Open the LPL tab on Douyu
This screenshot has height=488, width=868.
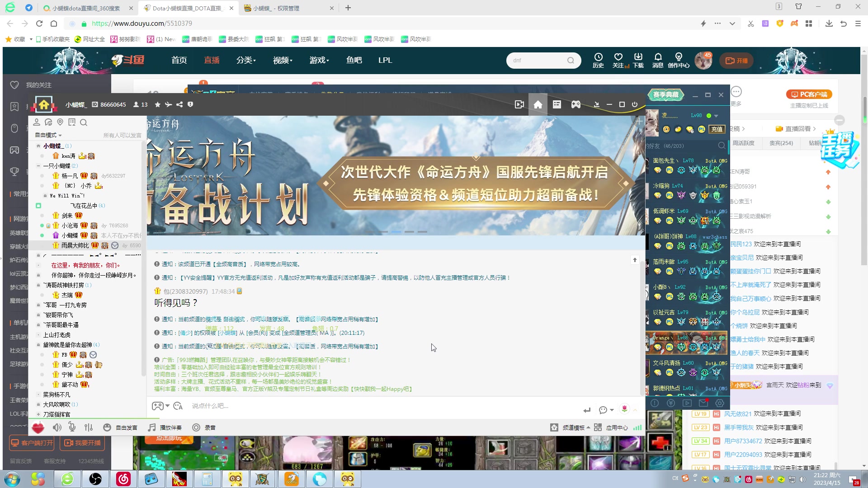tap(385, 60)
